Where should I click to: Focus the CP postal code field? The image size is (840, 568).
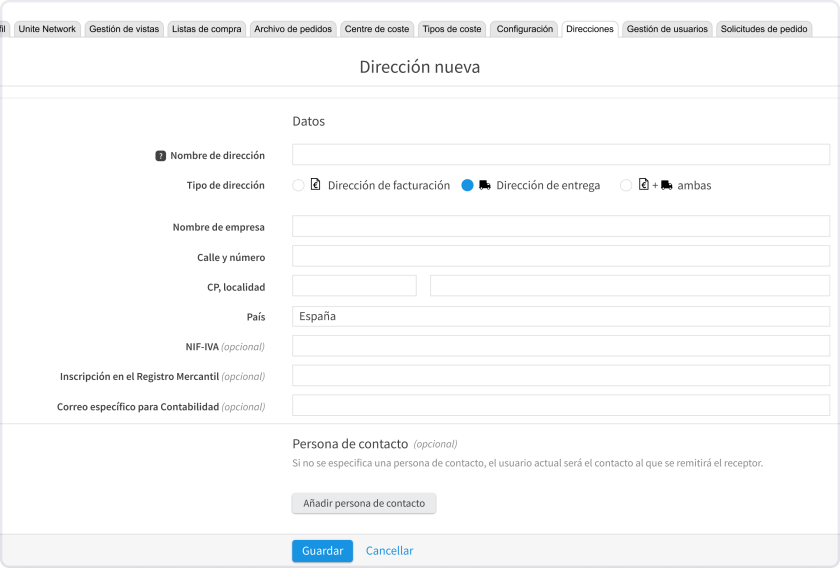[x=354, y=286]
